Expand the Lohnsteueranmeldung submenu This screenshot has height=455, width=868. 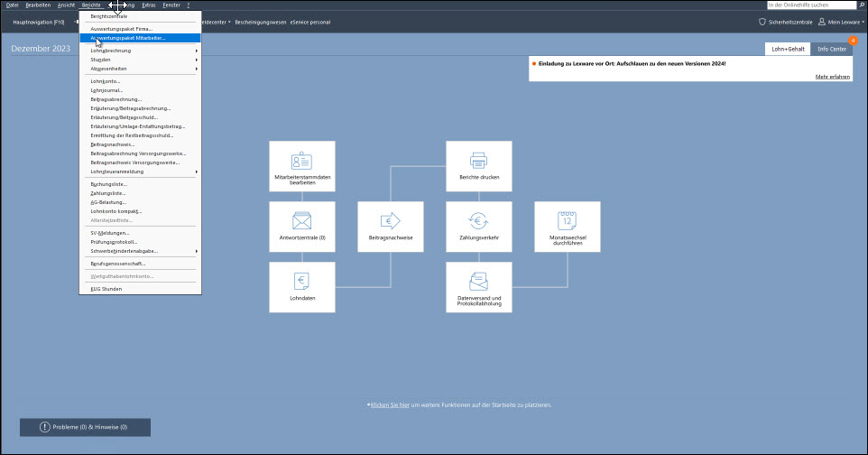tap(140, 172)
